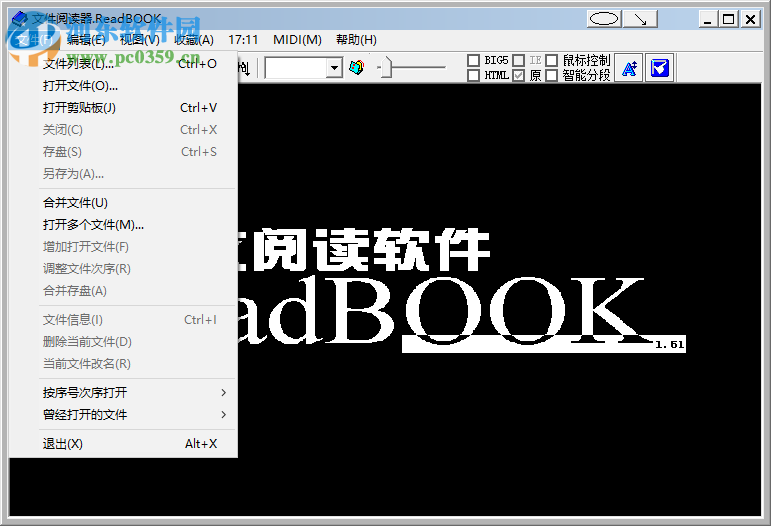The width and height of the screenshot is (771, 526).
Task: Expand the 曾经打开的文件 submenu
Action: click(x=123, y=414)
